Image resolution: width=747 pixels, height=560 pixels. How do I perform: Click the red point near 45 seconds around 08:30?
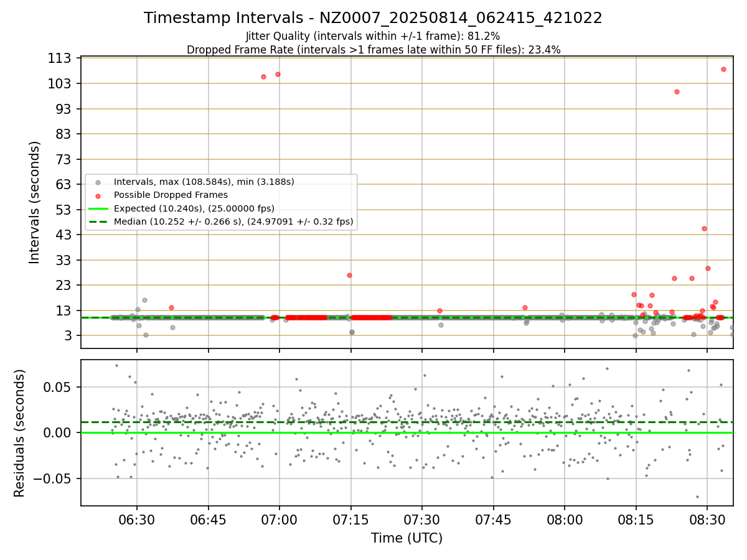(704, 228)
